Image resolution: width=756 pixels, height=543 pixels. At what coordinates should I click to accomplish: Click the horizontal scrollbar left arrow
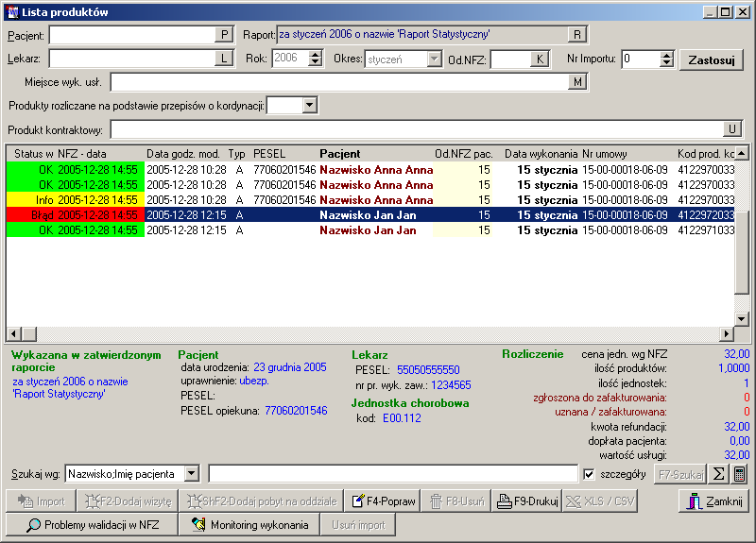(x=14, y=333)
